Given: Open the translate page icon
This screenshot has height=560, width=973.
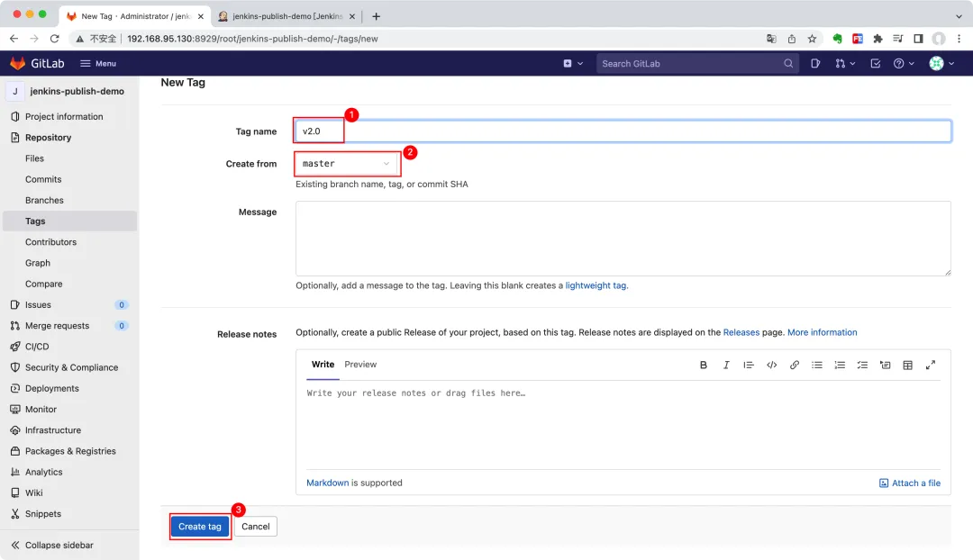Looking at the screenshot, I should coord(771,39).
